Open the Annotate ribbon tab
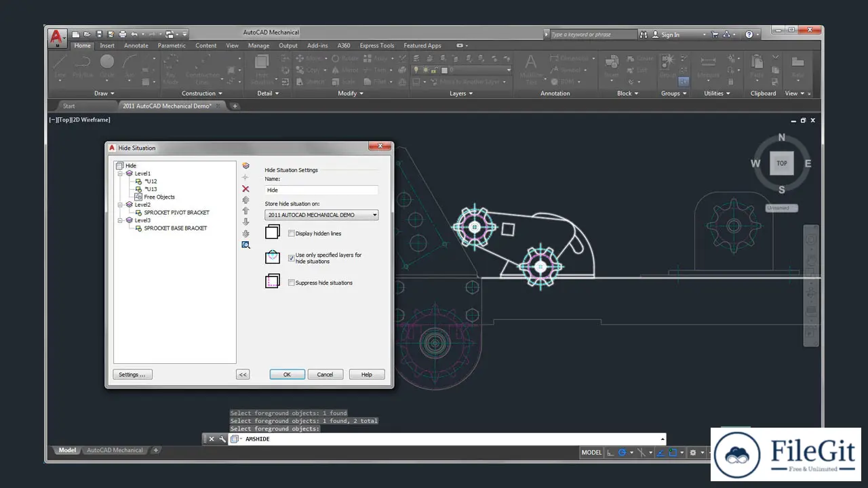This screenshot has height=488, width=868. click(x=136, y=45)
